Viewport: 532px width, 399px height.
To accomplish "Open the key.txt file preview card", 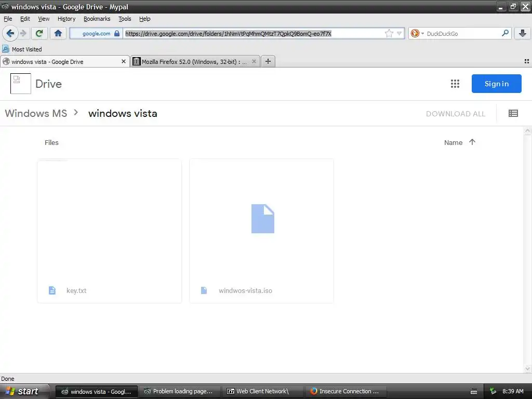I will click(109, 231).
